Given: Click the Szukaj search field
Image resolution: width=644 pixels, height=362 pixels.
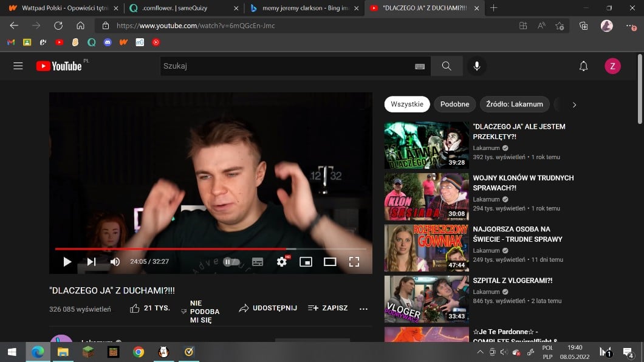Looking at the screenshot, I should 286,66.
